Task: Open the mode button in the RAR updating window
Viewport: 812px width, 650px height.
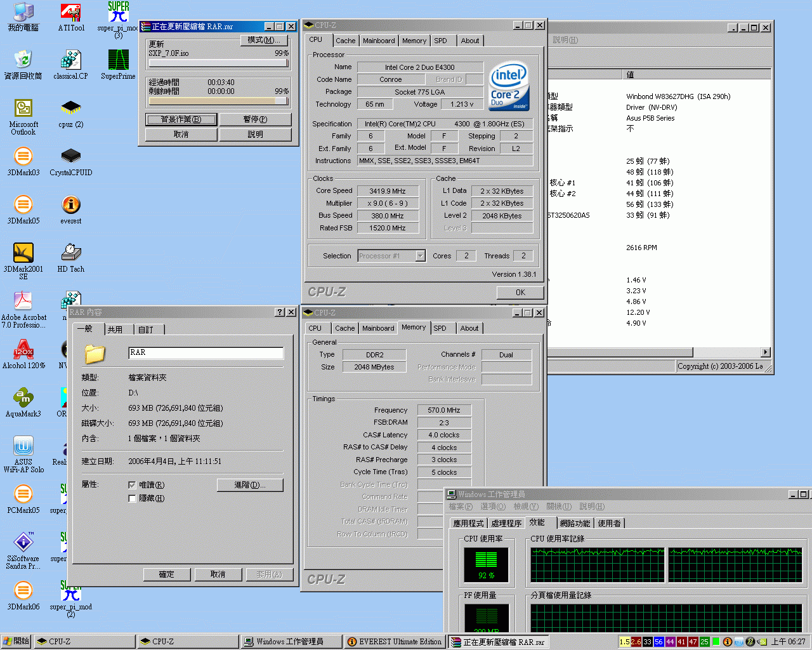Action: (x=265, y=40)
